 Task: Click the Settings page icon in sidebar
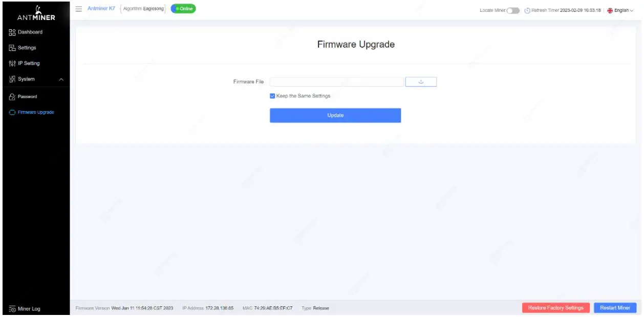pyautogui.click(x=12, y=48)
